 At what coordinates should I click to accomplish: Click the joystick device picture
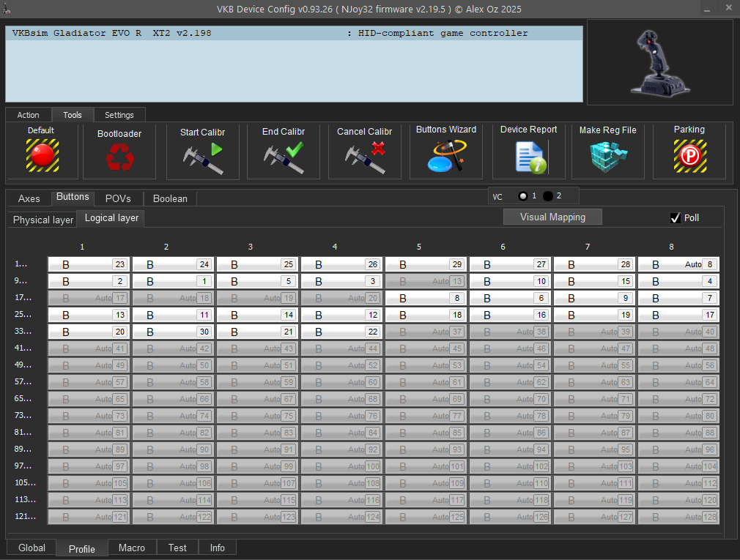[659, 62]
